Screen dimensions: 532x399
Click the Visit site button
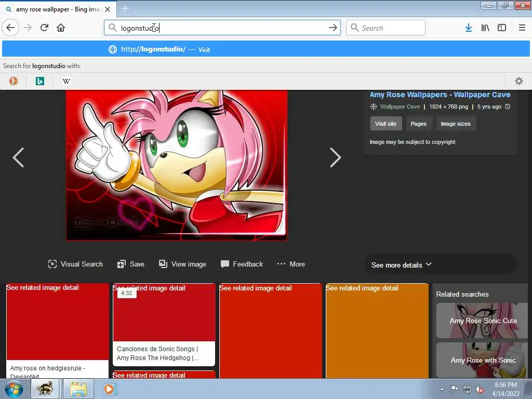(x=386, y=124)
